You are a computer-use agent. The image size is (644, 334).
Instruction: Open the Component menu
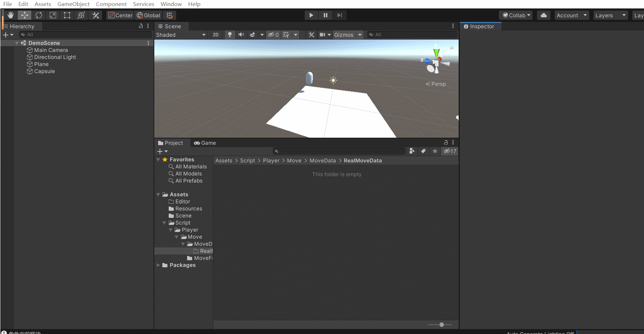111,4
